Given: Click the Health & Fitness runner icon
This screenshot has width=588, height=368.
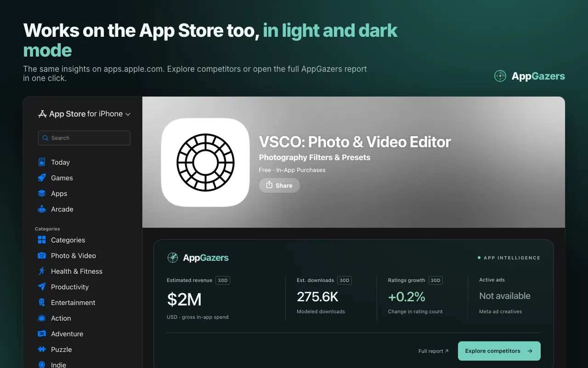Looking at the screenshot, I should 42,271.
